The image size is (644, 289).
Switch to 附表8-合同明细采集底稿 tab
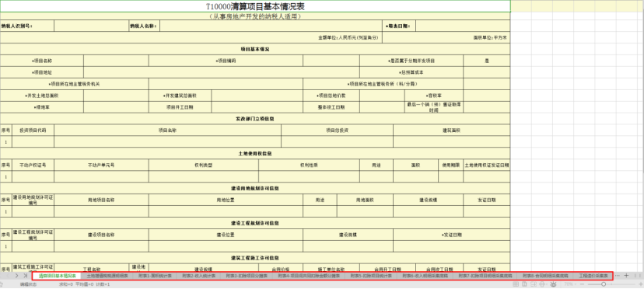coord(545,276)
